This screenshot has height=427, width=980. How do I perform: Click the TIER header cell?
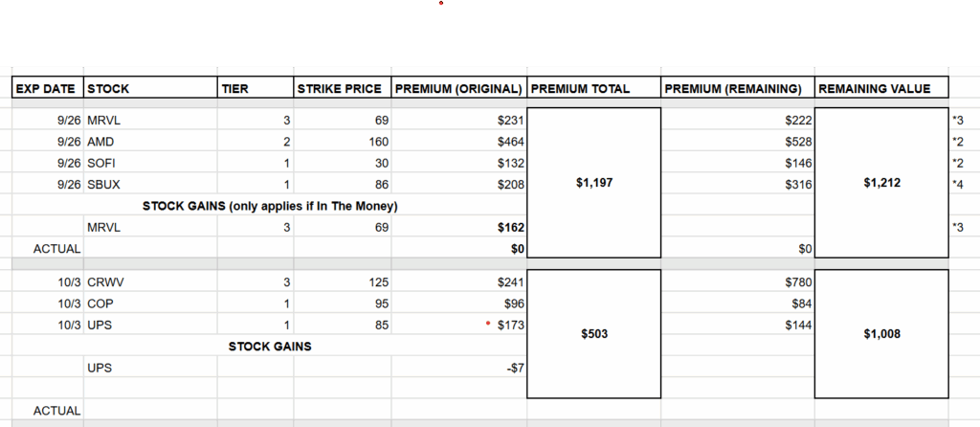(x=256, y=88)
